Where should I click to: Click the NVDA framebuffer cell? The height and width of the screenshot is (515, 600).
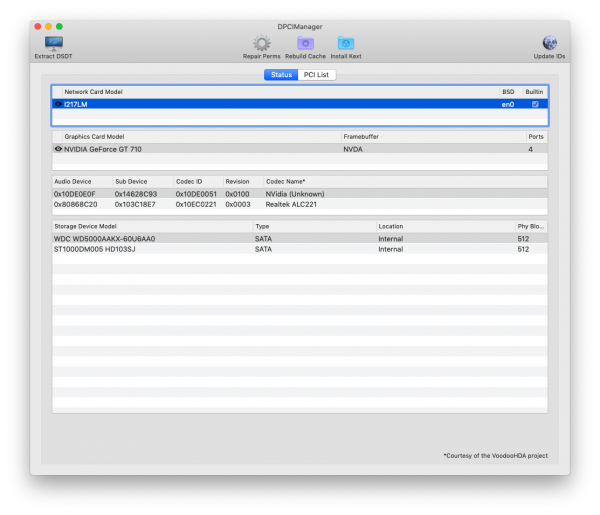[x=353, y=149]
